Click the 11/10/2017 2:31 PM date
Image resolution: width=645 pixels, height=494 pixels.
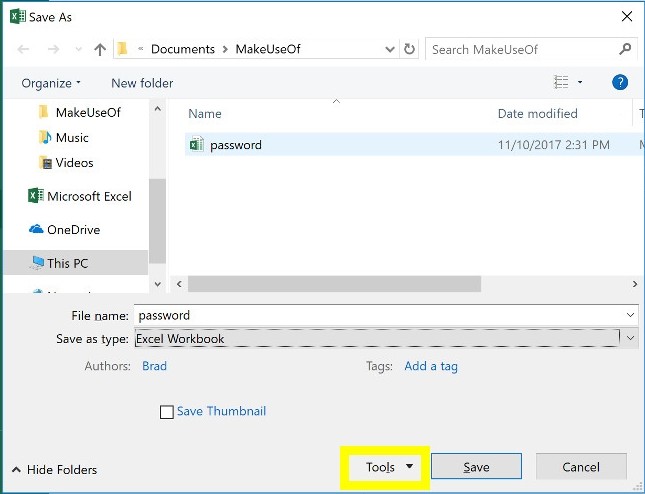click(x=553, y=145)
